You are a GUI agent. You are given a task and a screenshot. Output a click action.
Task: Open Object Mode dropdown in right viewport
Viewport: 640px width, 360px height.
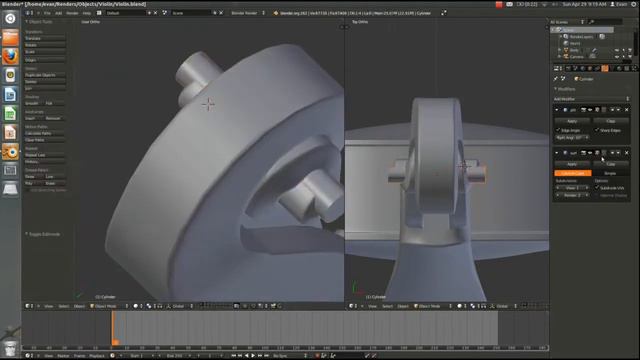[x=433, y=306]
